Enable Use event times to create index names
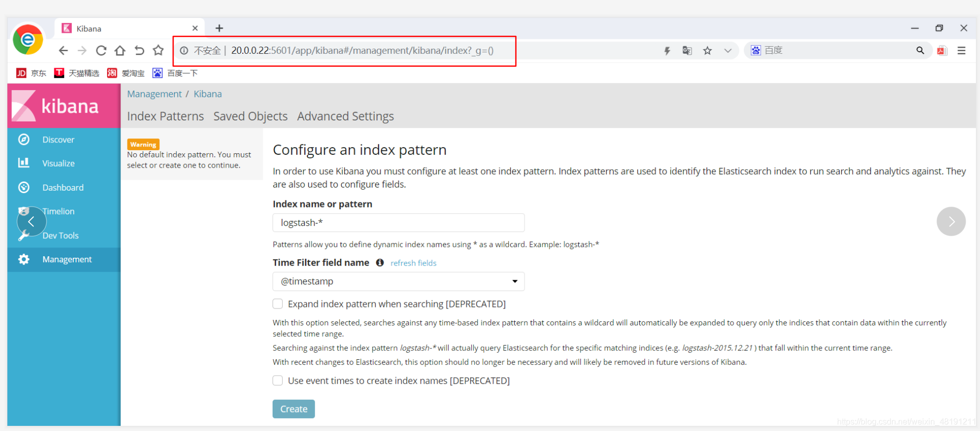 pyautogui.click(x=278, y=380)
